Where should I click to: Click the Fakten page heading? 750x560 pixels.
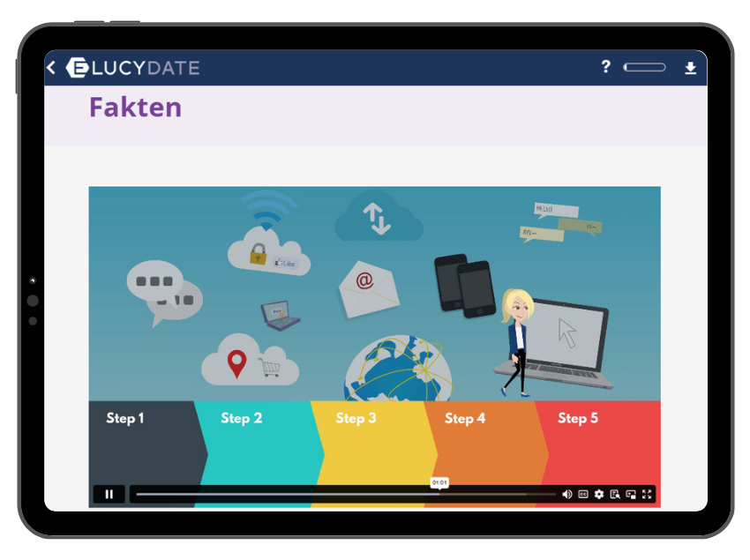tap(135, 108)
